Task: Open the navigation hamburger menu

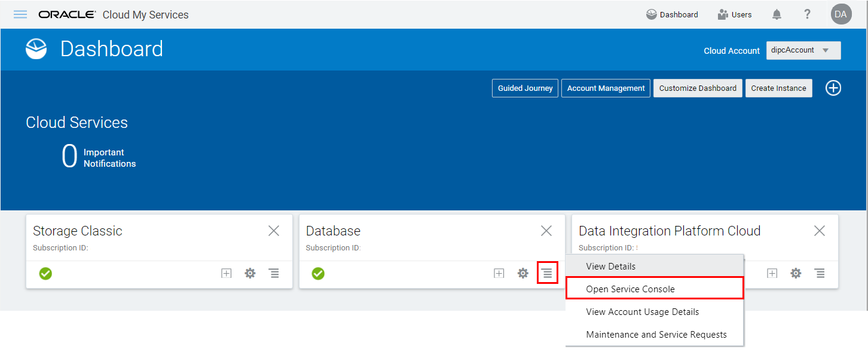Action: 20,14
